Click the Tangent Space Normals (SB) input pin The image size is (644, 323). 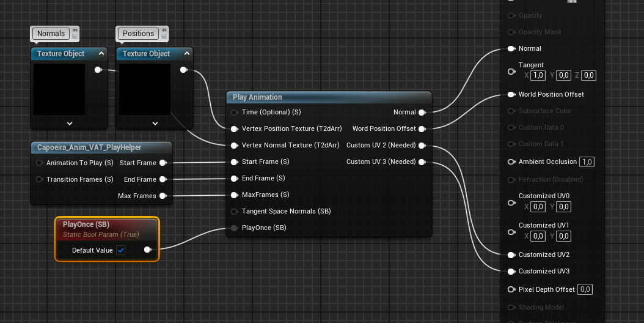tap(234, 212)
